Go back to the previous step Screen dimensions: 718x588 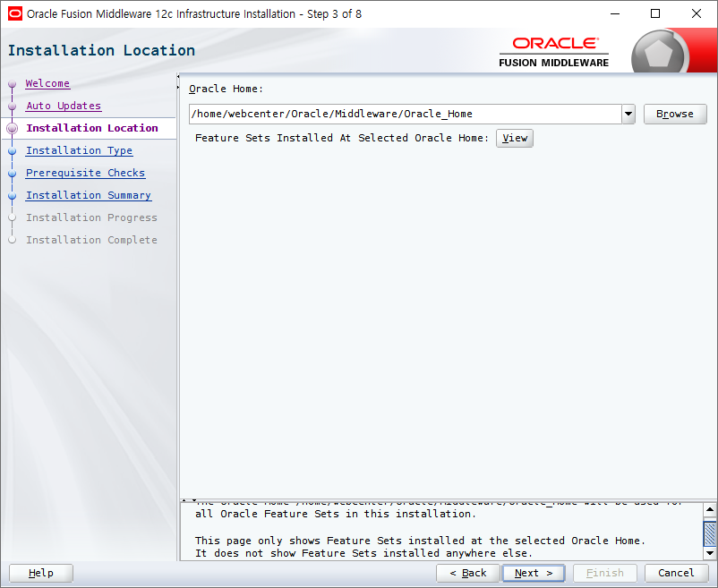(x=468, y=573)
